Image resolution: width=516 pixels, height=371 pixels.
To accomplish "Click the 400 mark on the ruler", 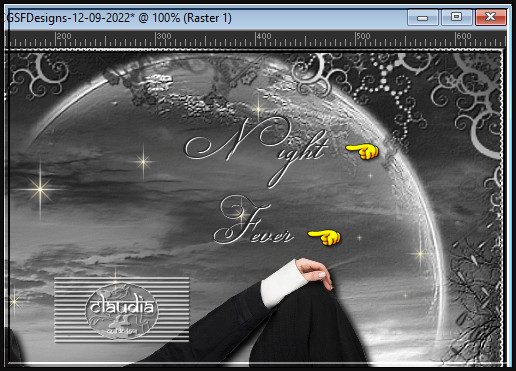I will coord(263,36).
